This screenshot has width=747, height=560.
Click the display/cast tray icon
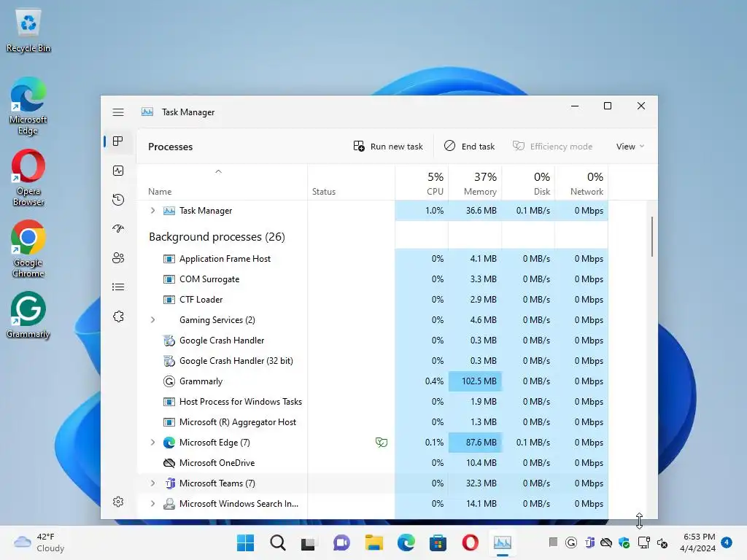click(x=643, y=542)
